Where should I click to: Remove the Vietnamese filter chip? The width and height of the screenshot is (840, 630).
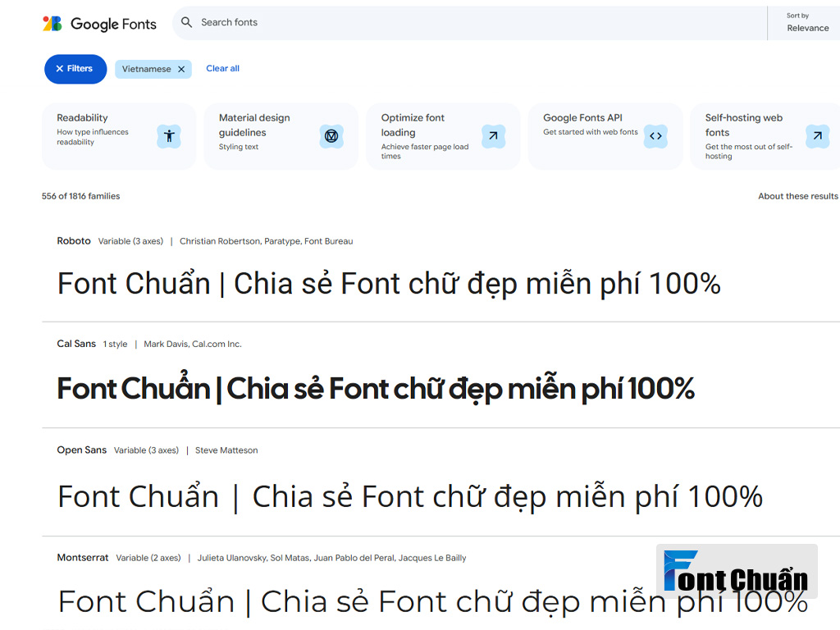click(181, 69)
